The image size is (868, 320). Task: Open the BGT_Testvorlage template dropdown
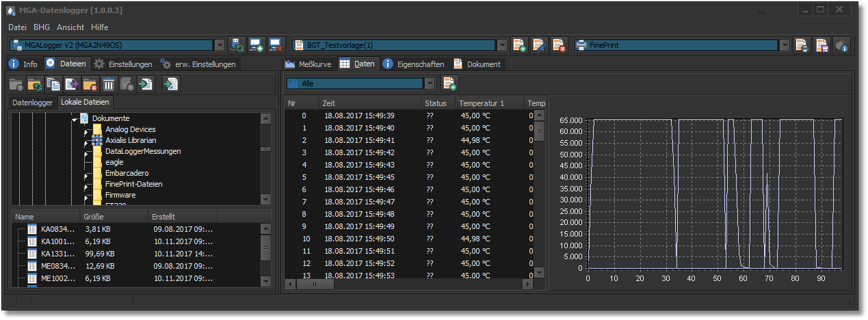coord(502,45)
